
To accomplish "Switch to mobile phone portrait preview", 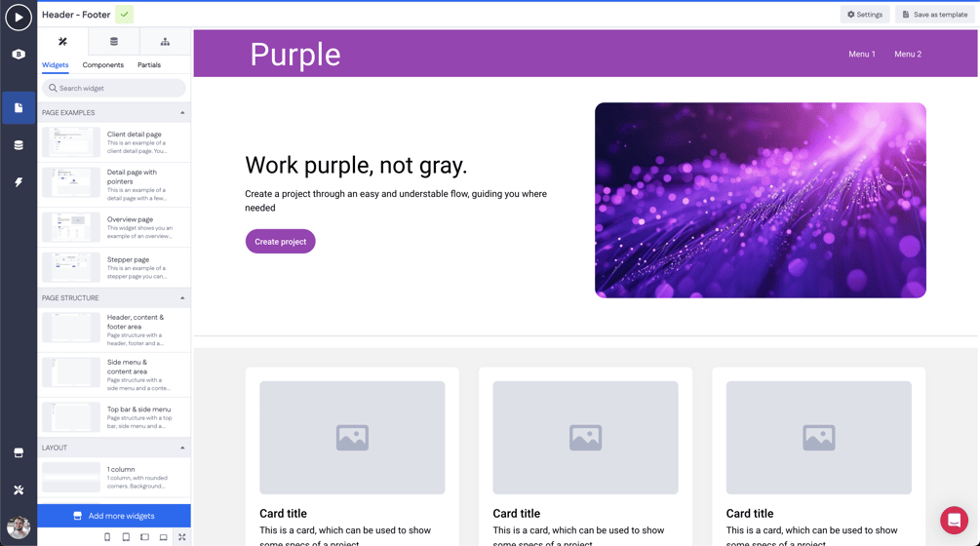I will pos(107,537).
